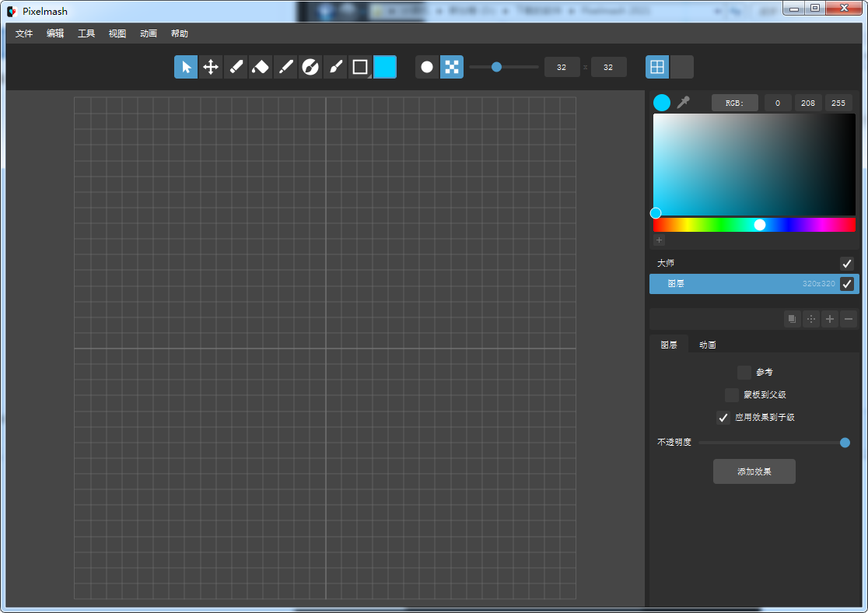Open the RGB color mode dropdown
Screen dimensions: 868x613
(734, 103)
